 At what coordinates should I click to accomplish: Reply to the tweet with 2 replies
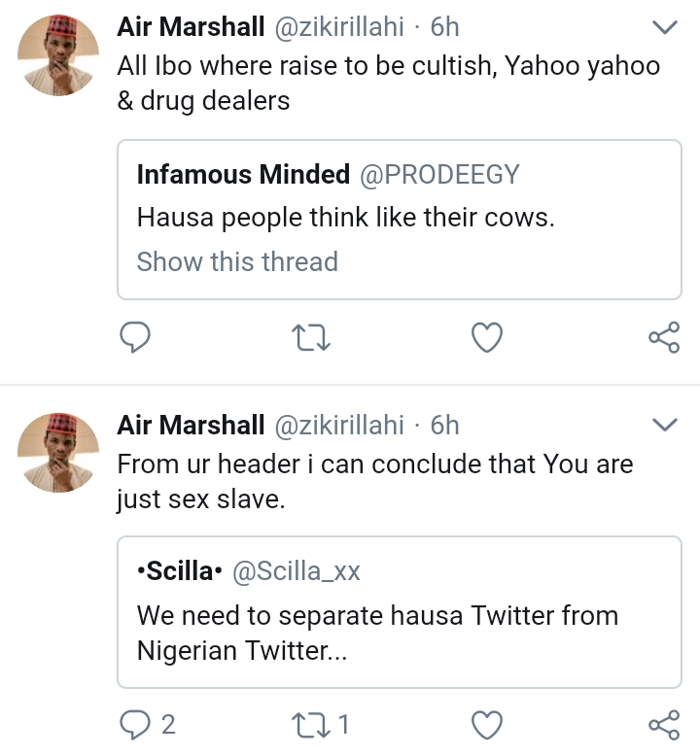point(134,724)
